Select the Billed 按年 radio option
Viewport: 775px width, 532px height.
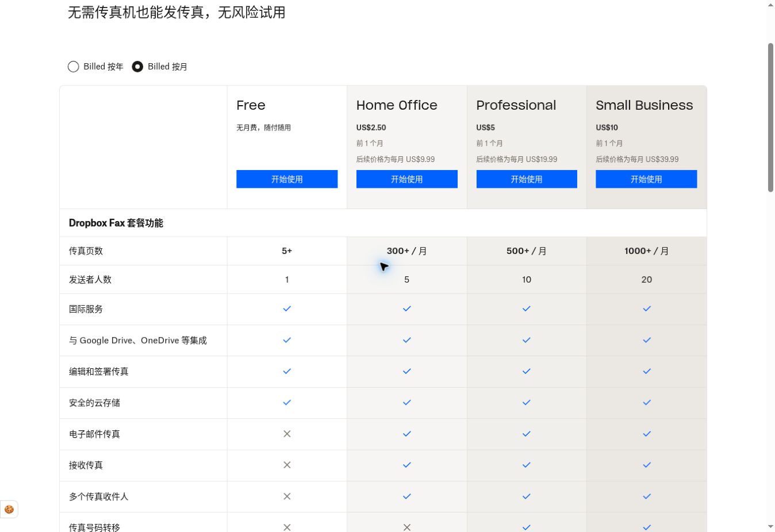point(74,67)
